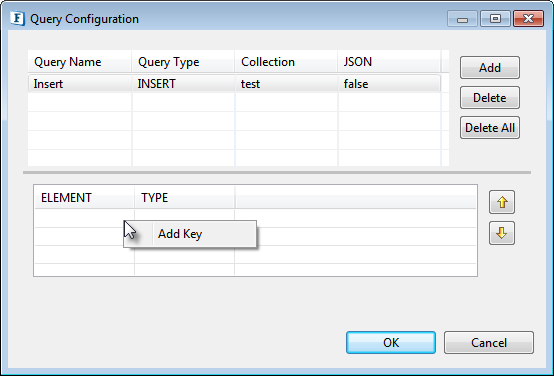The image size is (554, 376).
Task: Click the TYPE column header
Action: [184, 198]
